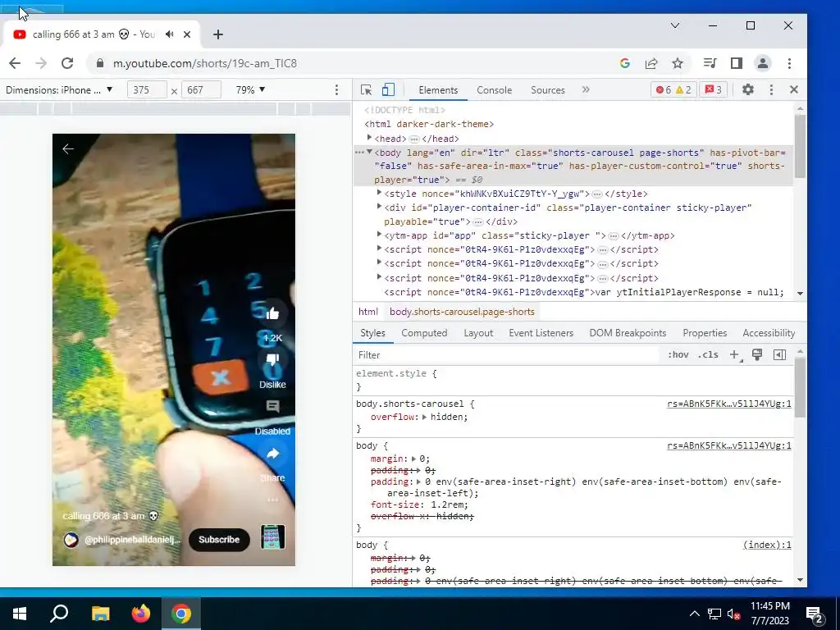The height and width of the screenshot is (630, 840).
Task: Open Chrome three-dot menu
Action: (789, 63)
